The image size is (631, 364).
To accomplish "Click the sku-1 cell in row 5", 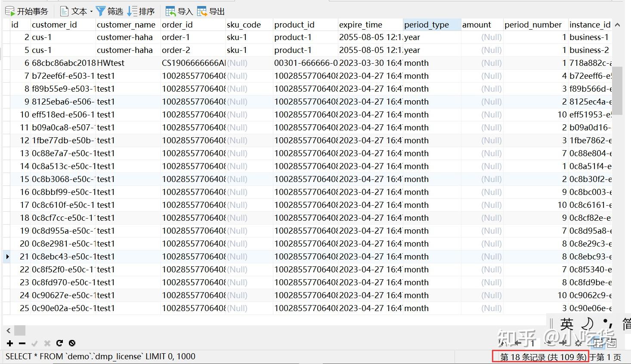I will [250, 50].
